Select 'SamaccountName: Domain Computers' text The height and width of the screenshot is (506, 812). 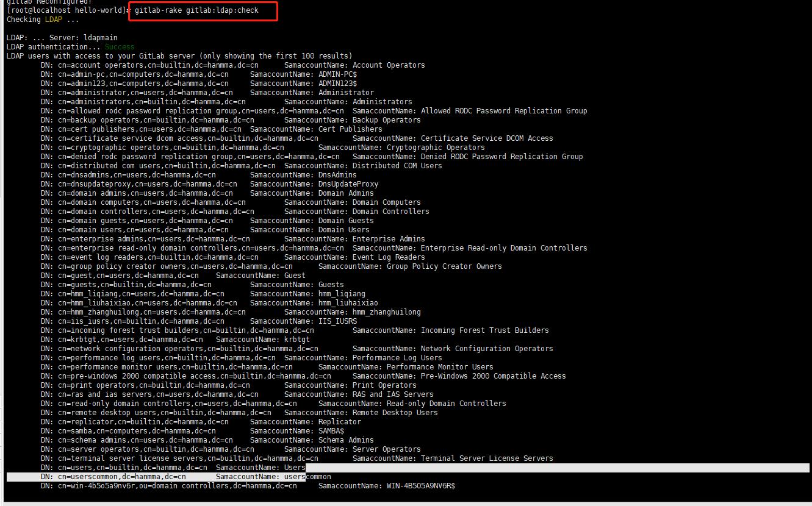[353, 202]
